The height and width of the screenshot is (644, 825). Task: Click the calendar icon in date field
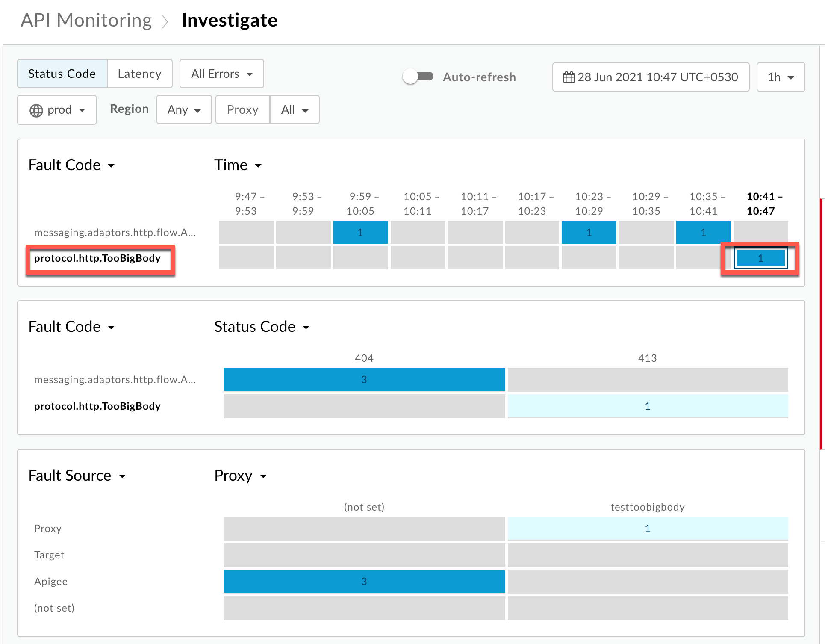coord(569,77)
